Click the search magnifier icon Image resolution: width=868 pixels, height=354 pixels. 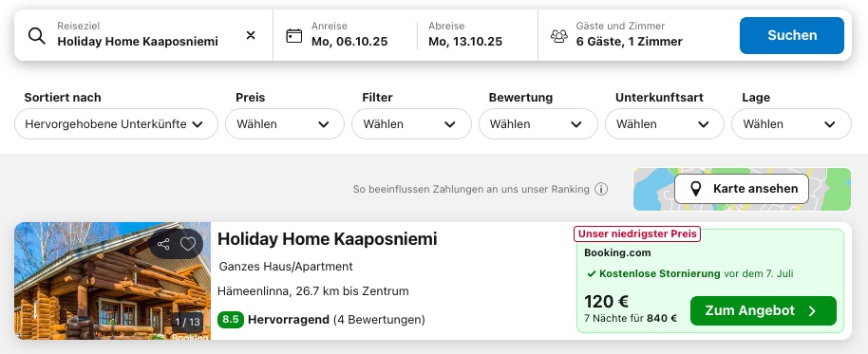coord(36,36)
